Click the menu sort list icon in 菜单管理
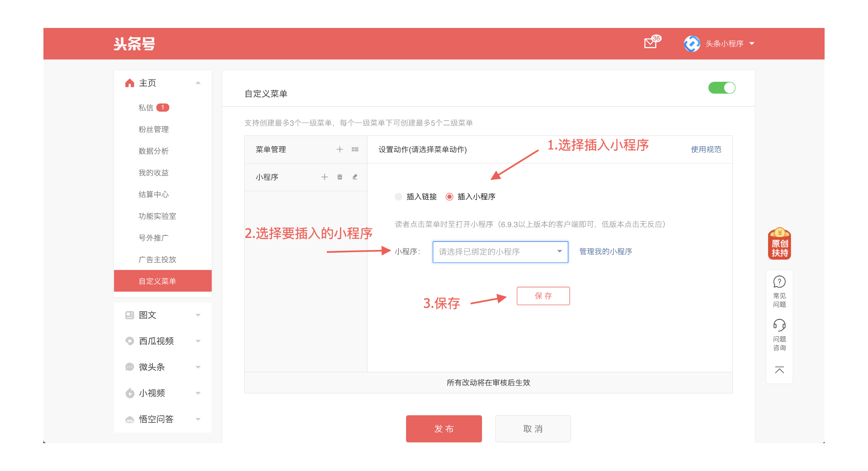 355,149
